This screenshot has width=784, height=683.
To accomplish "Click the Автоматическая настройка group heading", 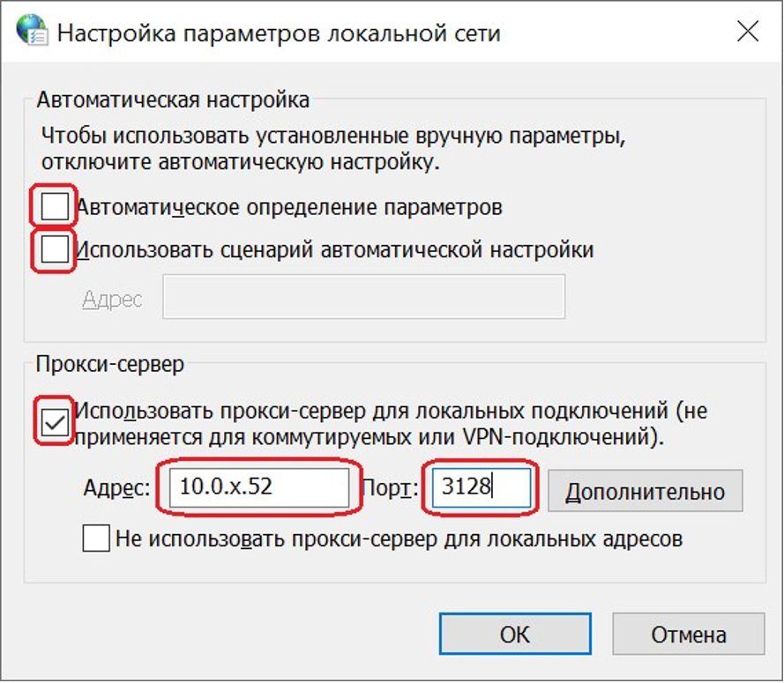I will tap(173, 100).
